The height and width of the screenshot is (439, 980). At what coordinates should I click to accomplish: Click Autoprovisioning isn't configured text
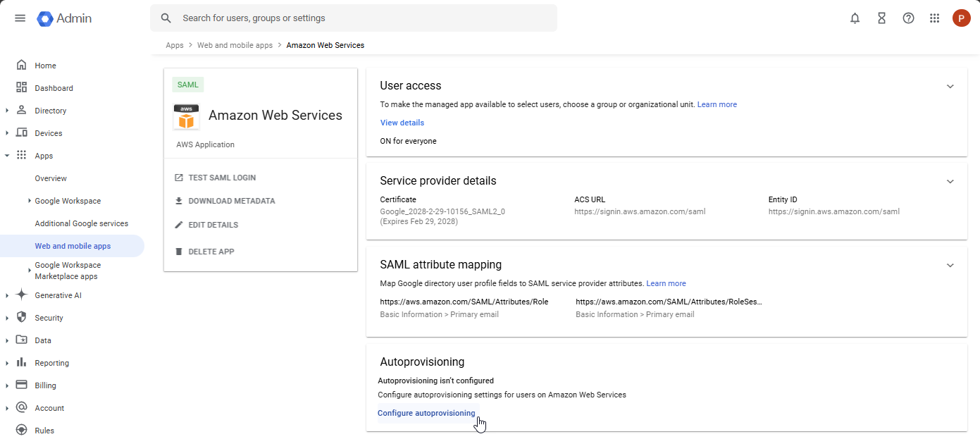[x=436, y=381]
